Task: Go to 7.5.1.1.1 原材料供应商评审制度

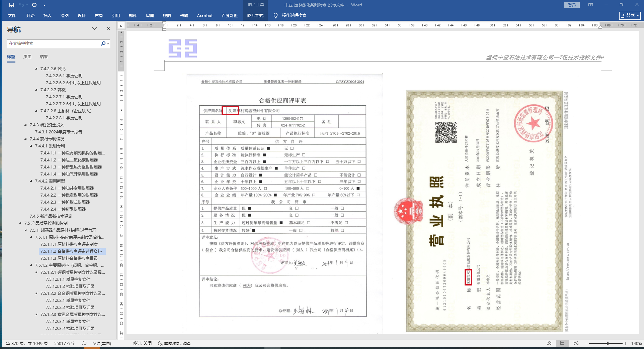Action: [x=69, y=244]
